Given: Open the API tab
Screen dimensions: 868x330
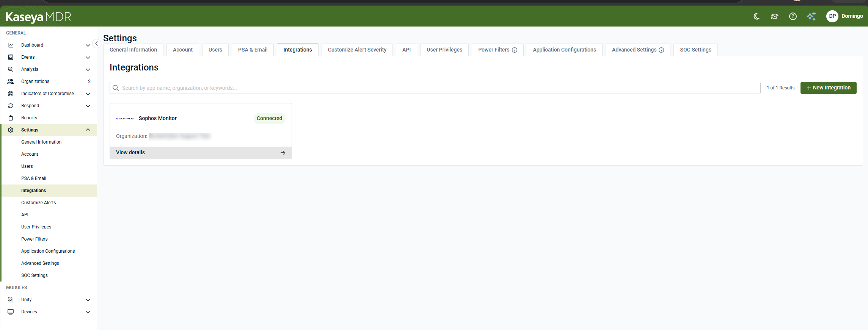Looking at the screenshot, I should 407,50.
